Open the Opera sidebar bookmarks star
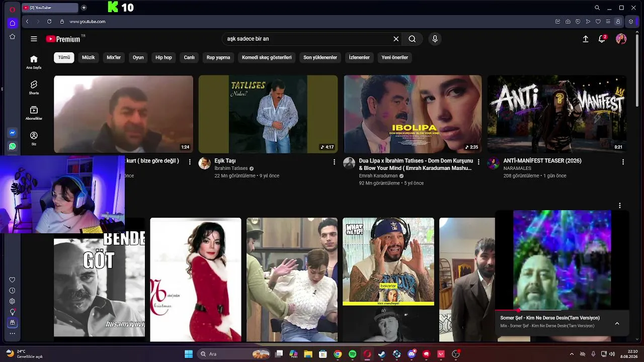 13,37
